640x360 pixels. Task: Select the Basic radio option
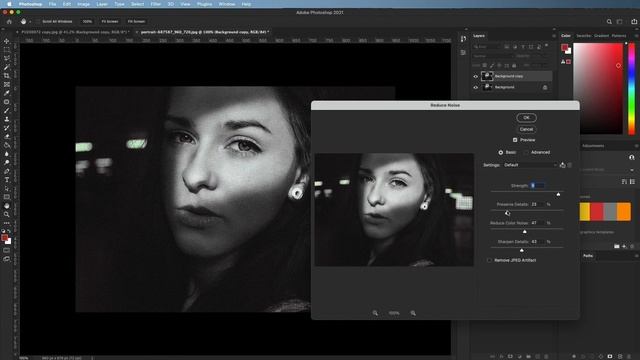coord(500,152)
